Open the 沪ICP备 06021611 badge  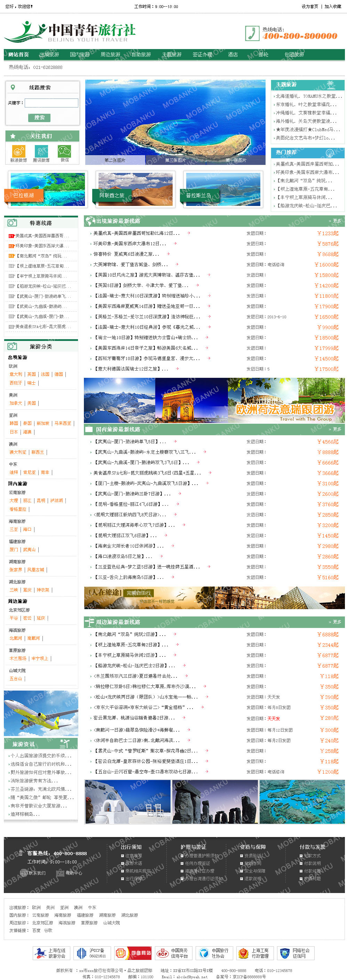[92, 953]
